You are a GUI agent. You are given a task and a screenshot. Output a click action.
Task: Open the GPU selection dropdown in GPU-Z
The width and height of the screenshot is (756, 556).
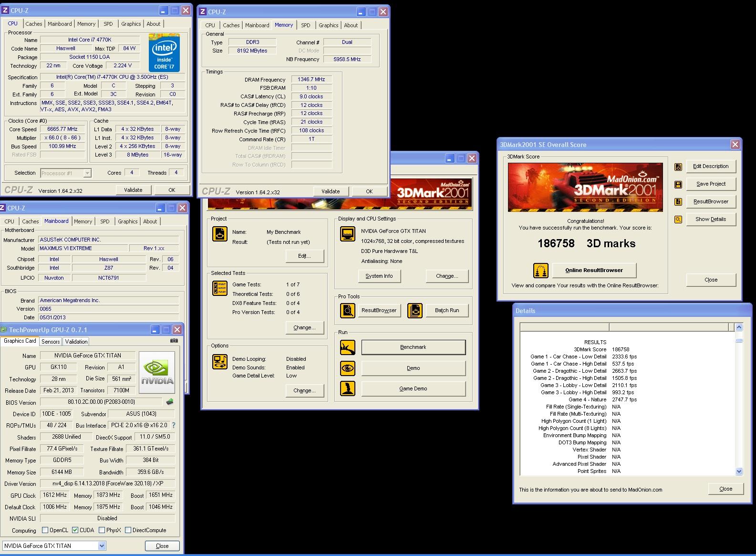(x=102, y=546)
